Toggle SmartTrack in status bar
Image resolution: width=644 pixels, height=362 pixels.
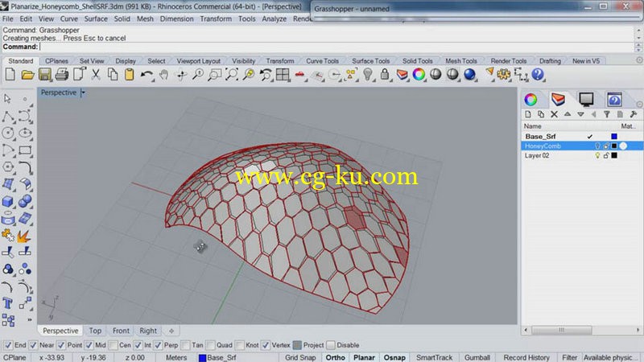(x=434, y=357)
